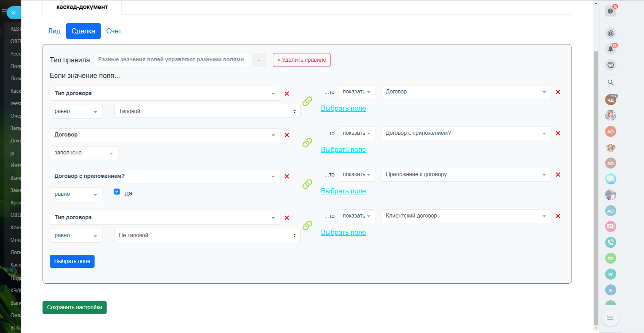Viewport: 644px width, 333px height.
Task: Expand the 'Не типовой' value dropdown
Action: 207,235
